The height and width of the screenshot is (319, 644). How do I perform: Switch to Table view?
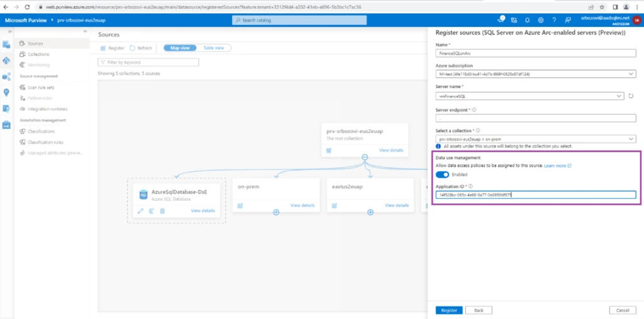(214, 48)
